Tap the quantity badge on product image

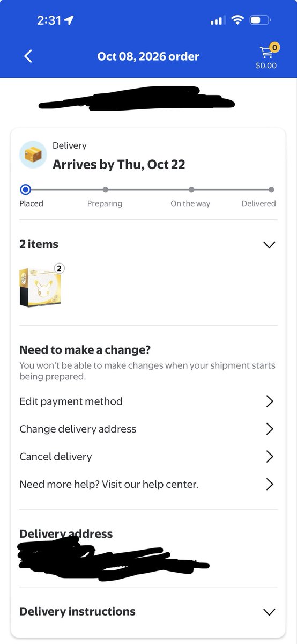58,268
